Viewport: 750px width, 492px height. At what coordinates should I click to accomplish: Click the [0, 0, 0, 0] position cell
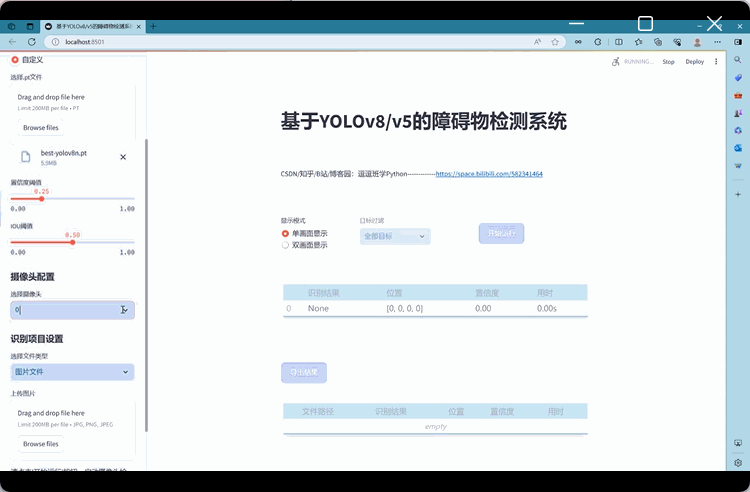[x=405, y=308]
